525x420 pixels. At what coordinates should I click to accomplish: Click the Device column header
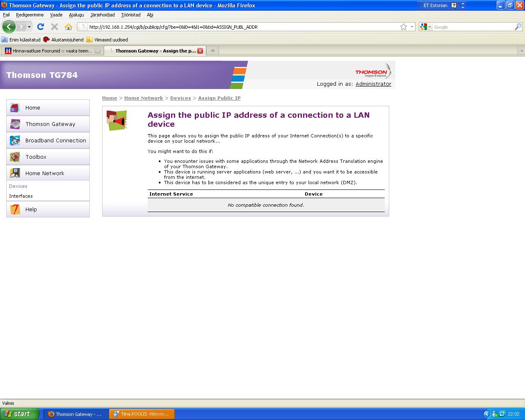314,194
